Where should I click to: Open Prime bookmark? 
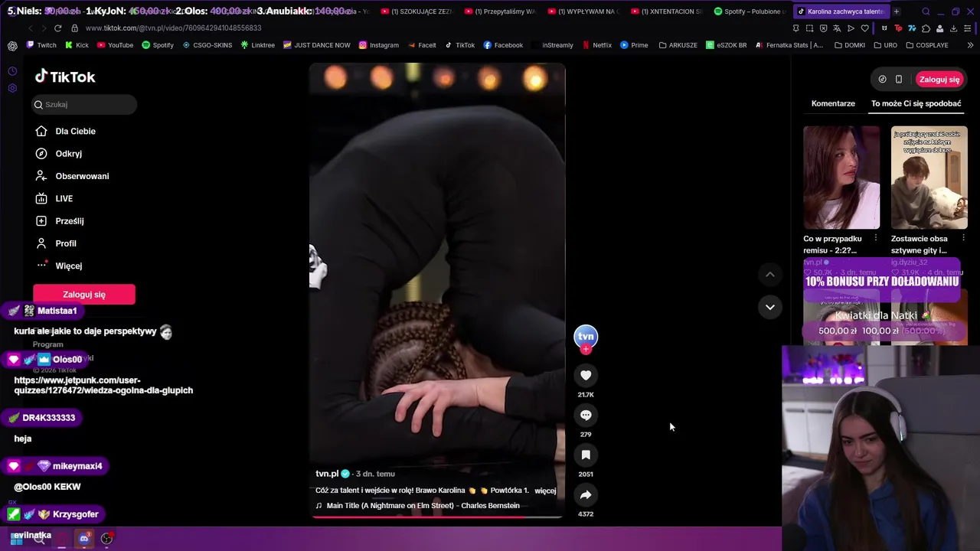634,45
